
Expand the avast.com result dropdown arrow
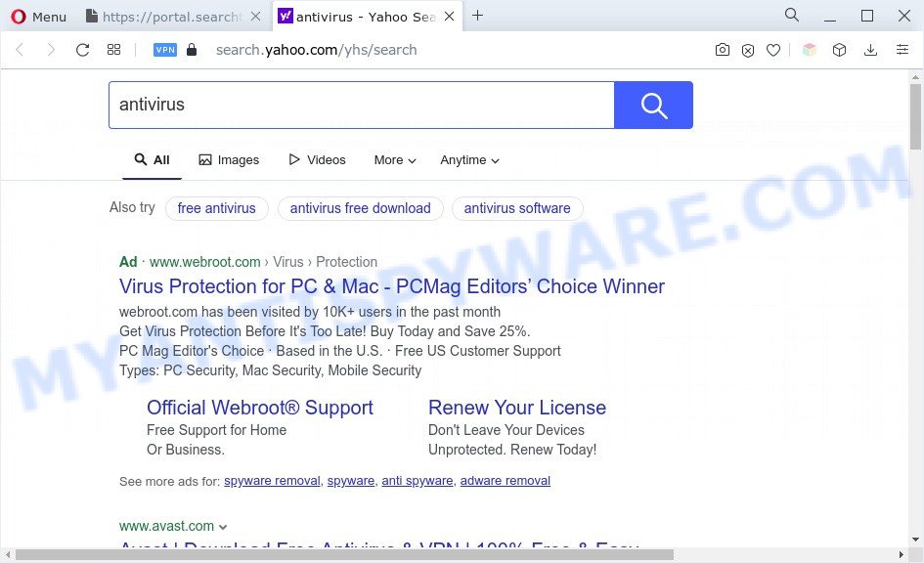point(223,527)
